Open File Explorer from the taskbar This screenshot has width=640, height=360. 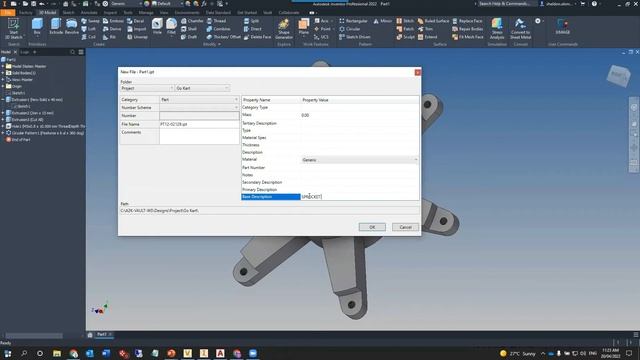57,353
